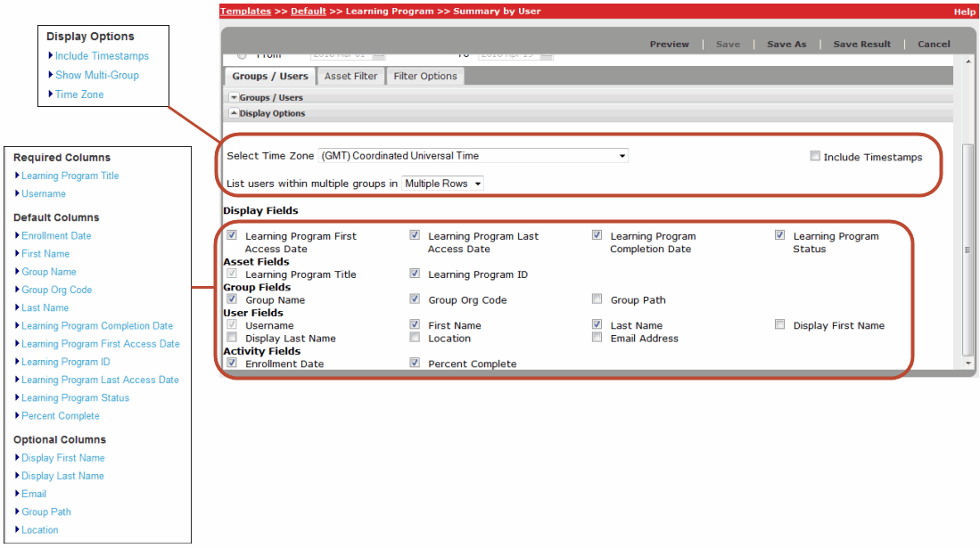
Task: Disable the Percent Complete checkbox
Action: click(415, 363)
